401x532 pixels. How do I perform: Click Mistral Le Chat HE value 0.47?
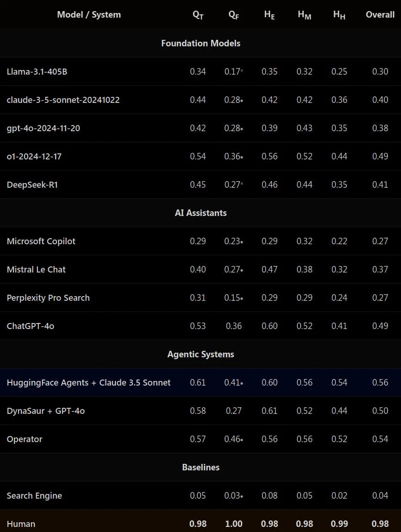269,269
